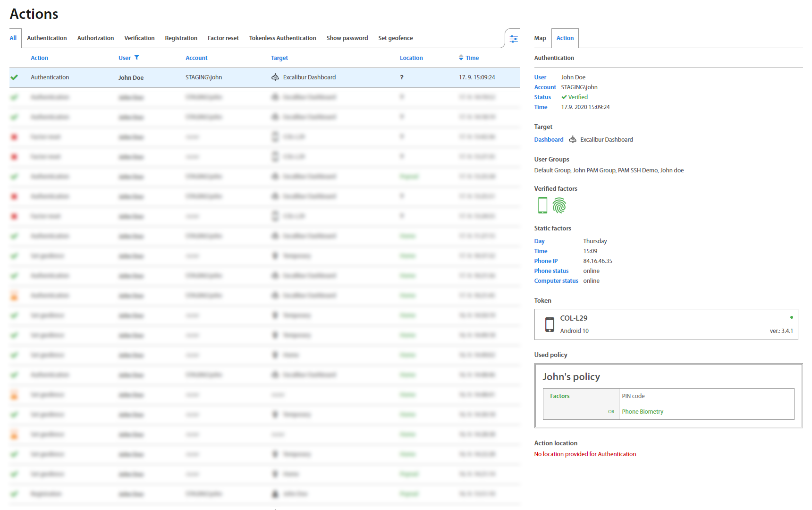Show the Set geofence actions tab

coord(395,38)
